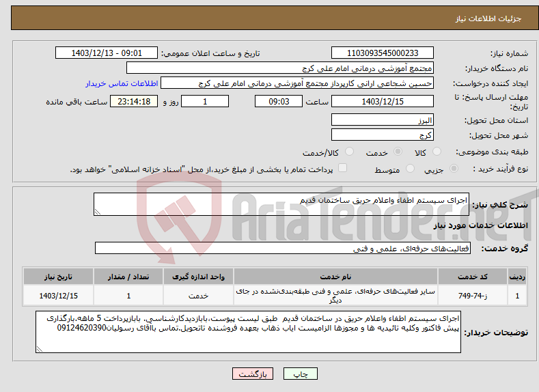Click the quantity cell 1 in table

coord(128,296)
